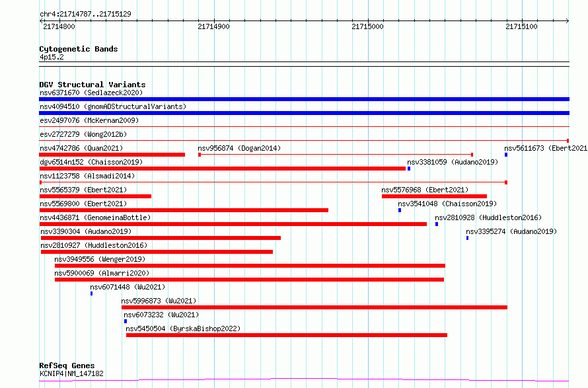Click the RefSeq Genes track heading

(67, 366)
